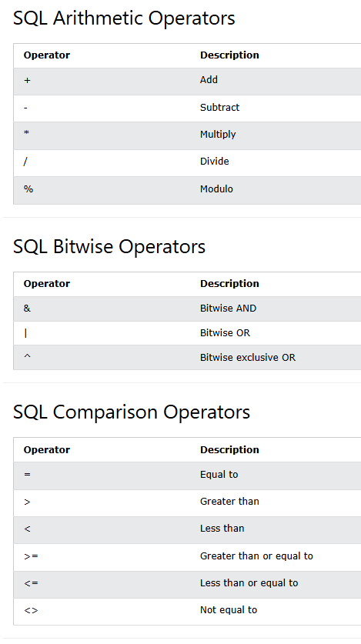Click the SQL Arithmetic Operators heading
This screenshot has height=644, width=361.
coord(124,18)
